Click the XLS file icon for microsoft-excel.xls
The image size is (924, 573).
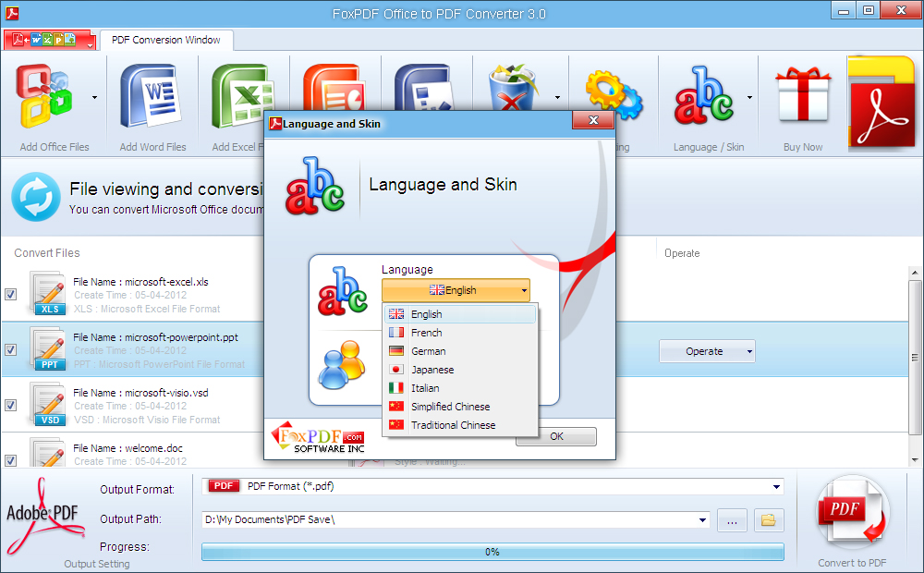point(49,293)
